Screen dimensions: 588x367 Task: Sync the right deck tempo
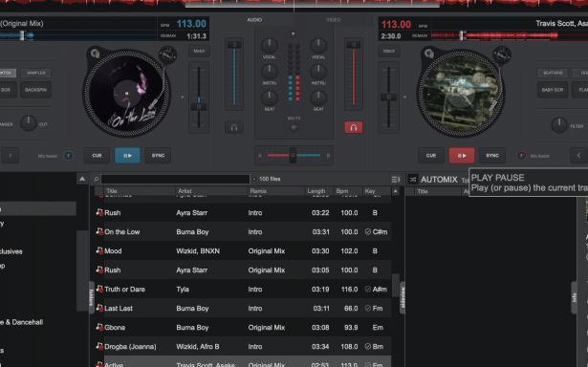(492, 156)
